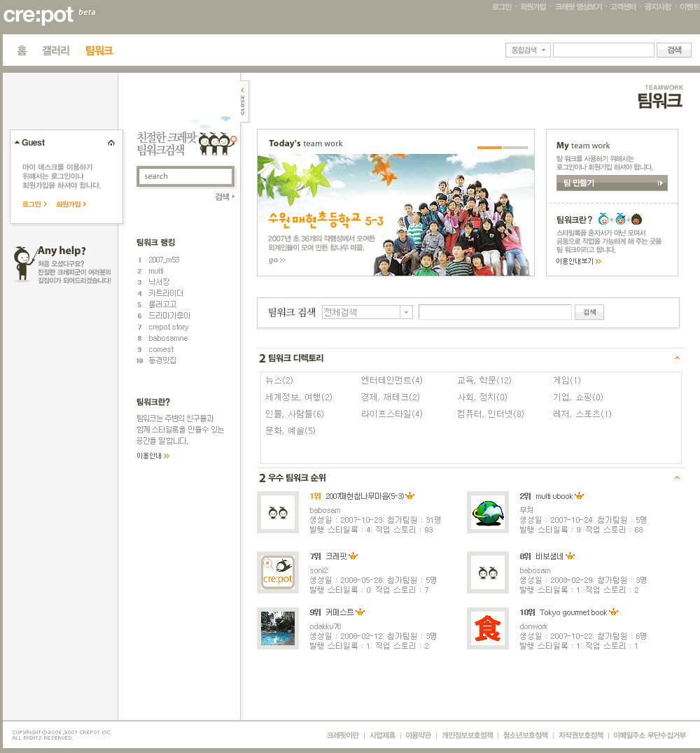The width and height of the screenshot is (700, 753).
Task: Click the Any help? mascot character
Action: pyautogui.click(x=24, y=263)
